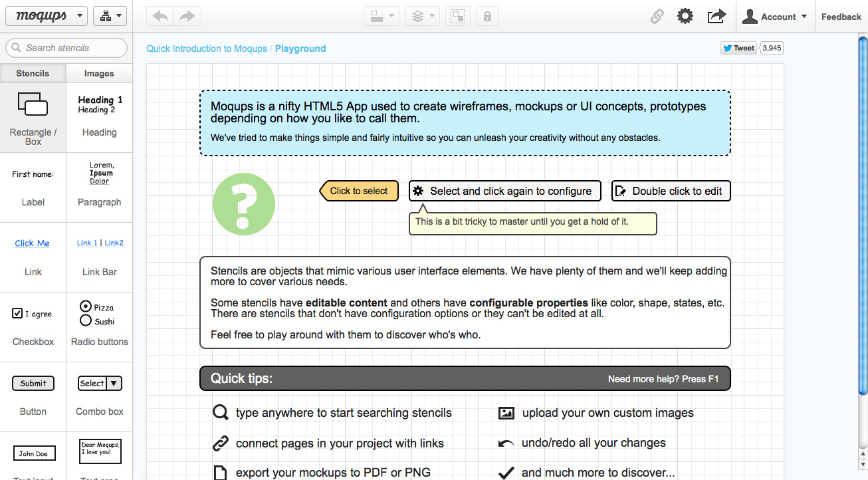Click the Tweet button
Screen dimensions: 868x480
[x=738, y=48]
